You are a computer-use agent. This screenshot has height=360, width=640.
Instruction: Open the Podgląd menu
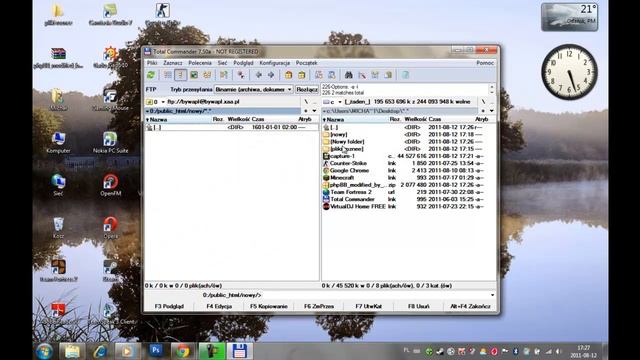(x=243, y=63)
